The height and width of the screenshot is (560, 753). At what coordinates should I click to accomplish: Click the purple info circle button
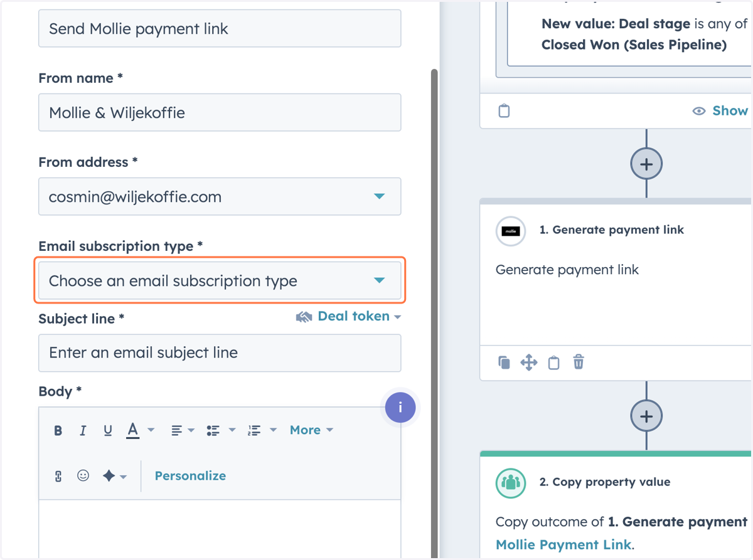pyautogui.click(x=400, y=406)
